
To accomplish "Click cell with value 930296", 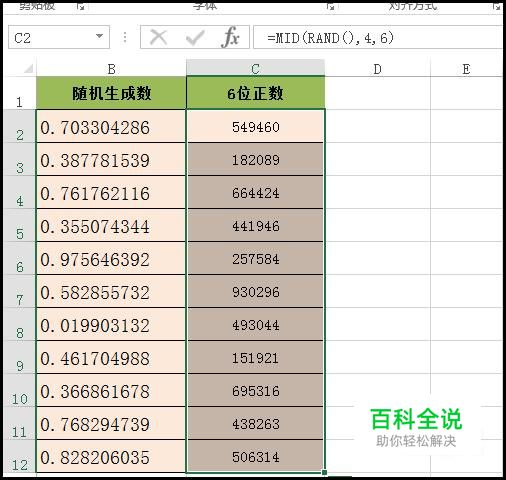I will (255, 292).
